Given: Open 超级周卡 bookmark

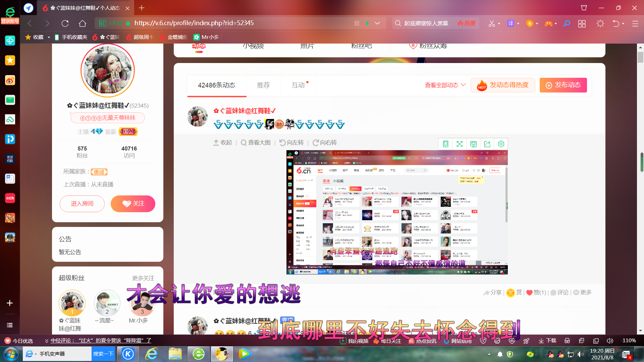Looking at the screenshot, I should point(140,37).
